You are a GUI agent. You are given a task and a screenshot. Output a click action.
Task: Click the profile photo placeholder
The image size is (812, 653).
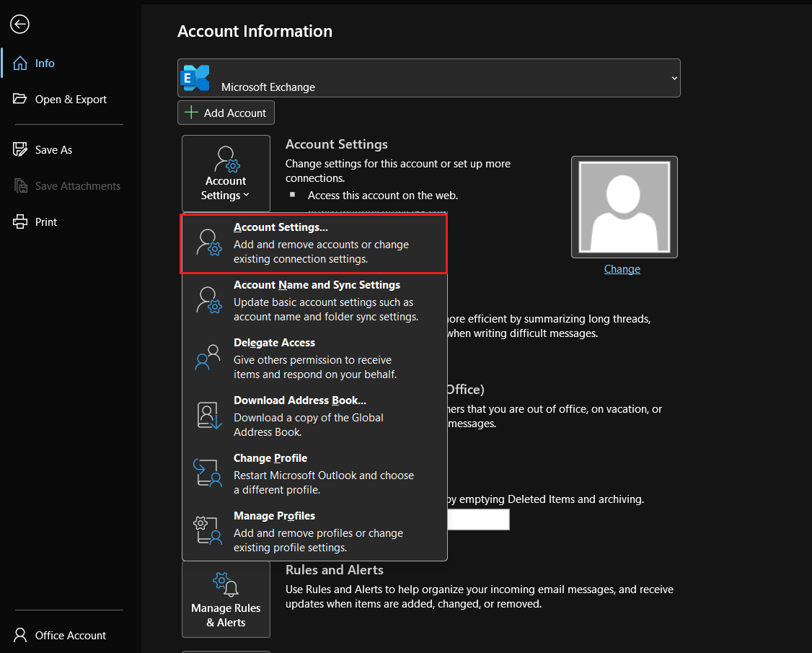tap(624, 207)
